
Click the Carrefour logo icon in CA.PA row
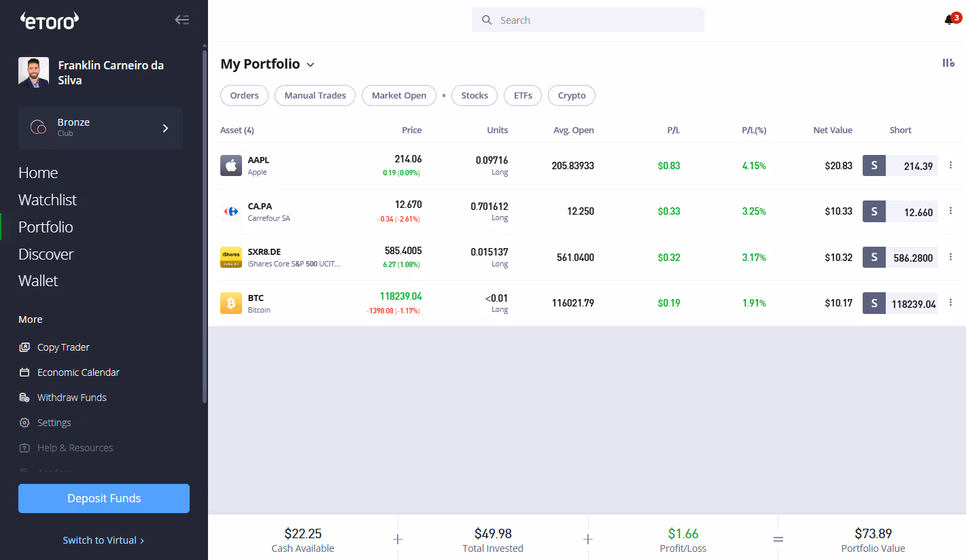click(231, 211)
